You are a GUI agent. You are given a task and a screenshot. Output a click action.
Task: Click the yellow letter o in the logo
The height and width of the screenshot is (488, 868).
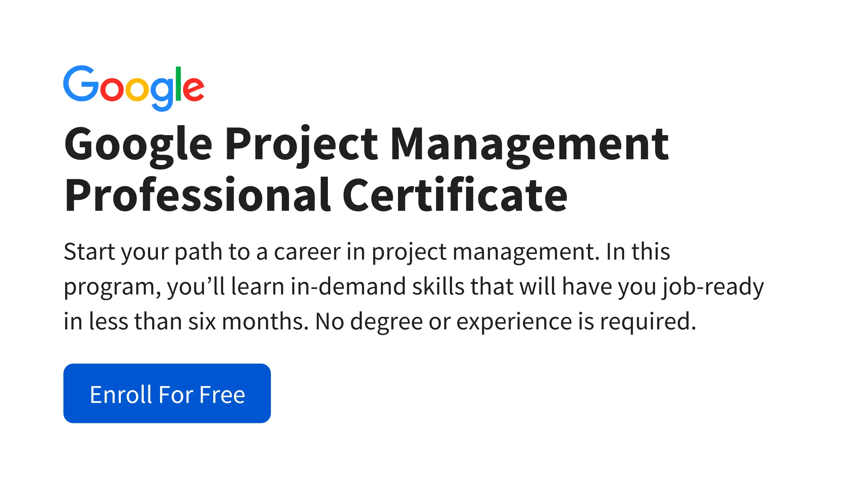click(x=137, y=89)
